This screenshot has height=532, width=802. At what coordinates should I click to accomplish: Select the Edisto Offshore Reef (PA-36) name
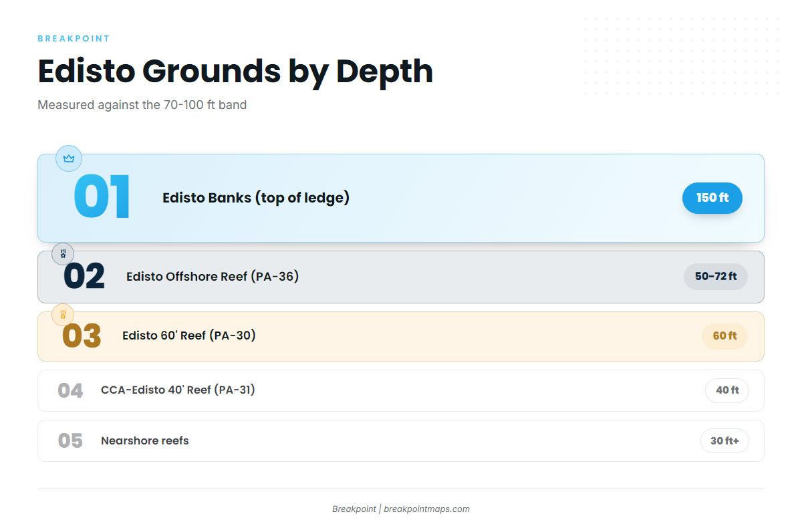coord(213,277)
